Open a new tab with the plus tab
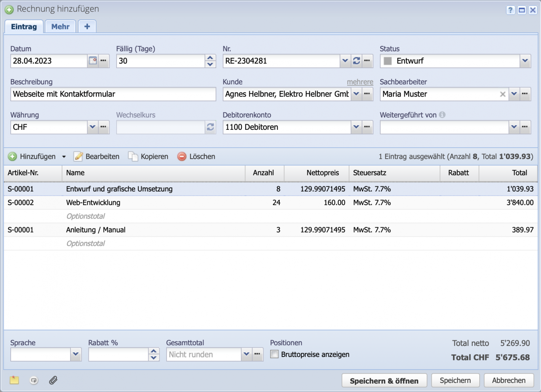This screenshot has width=541, height=392. click(87, 26)
